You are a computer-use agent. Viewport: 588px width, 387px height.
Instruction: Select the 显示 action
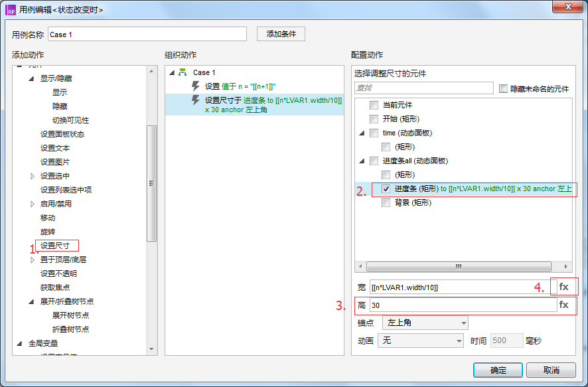[x=60, y=92]
